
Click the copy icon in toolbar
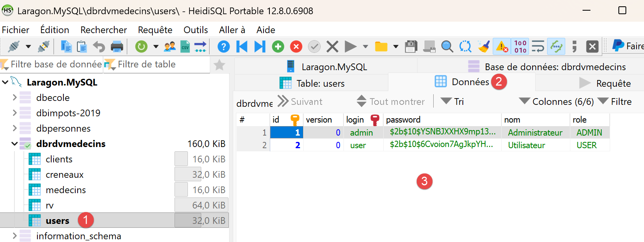click(66, 47)
